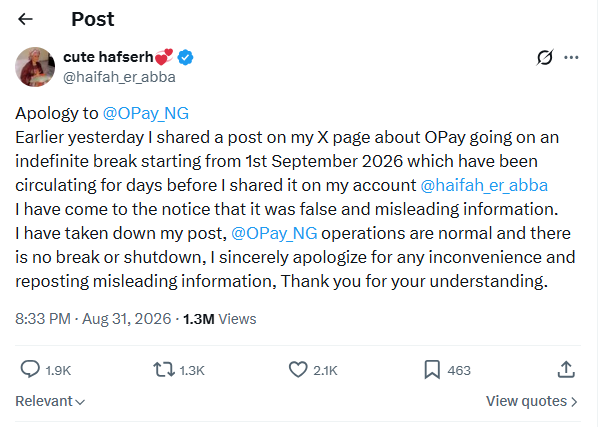Bookmark the post with bookmark icon
This screenshot has width=598, height=427.
tap(432, 370)
